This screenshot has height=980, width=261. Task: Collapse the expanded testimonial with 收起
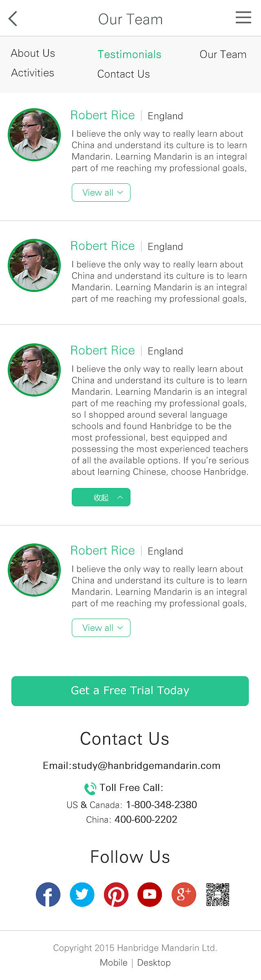point(101,497)
